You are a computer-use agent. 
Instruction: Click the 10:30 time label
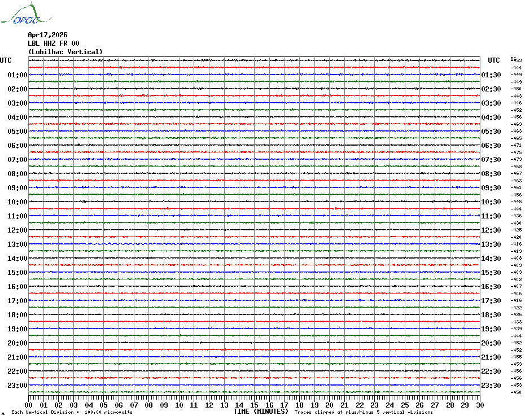click(x=491, y=202)
